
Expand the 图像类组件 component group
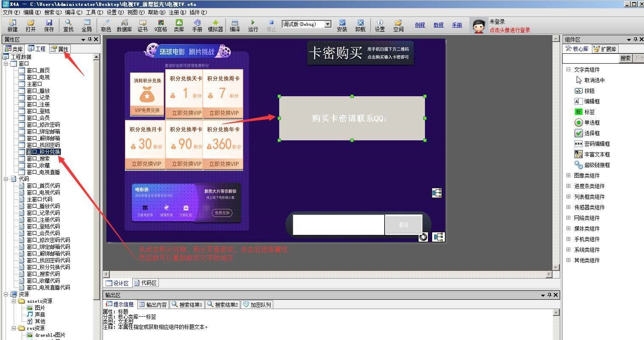click(569, 176)
